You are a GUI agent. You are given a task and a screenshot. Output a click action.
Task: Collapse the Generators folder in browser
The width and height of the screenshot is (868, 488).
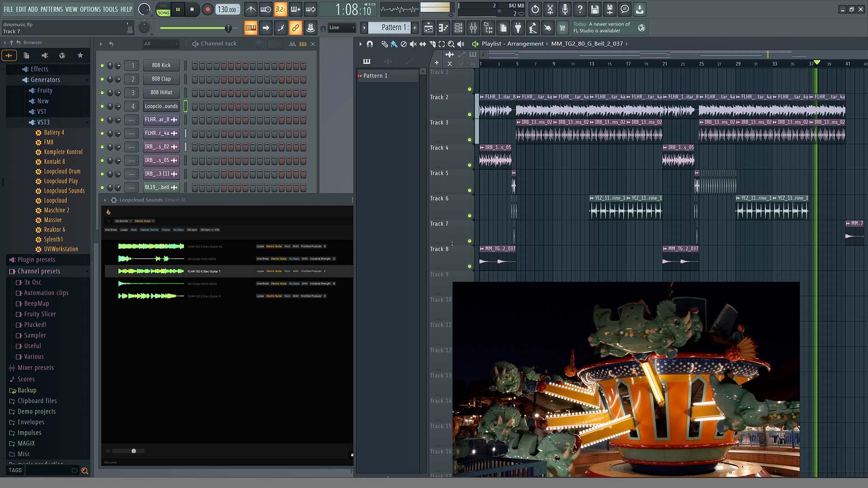click(45, 80)
